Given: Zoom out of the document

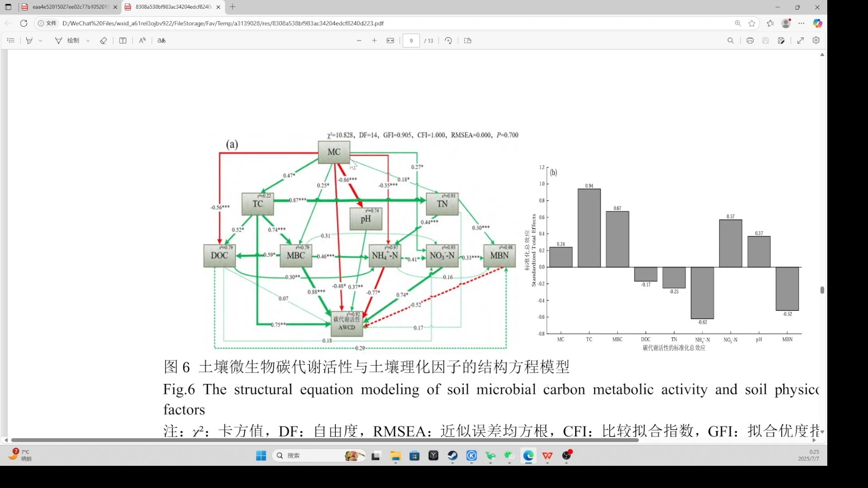Looking at the screenshot, I should pyautogui.click(x=359, y=40).
